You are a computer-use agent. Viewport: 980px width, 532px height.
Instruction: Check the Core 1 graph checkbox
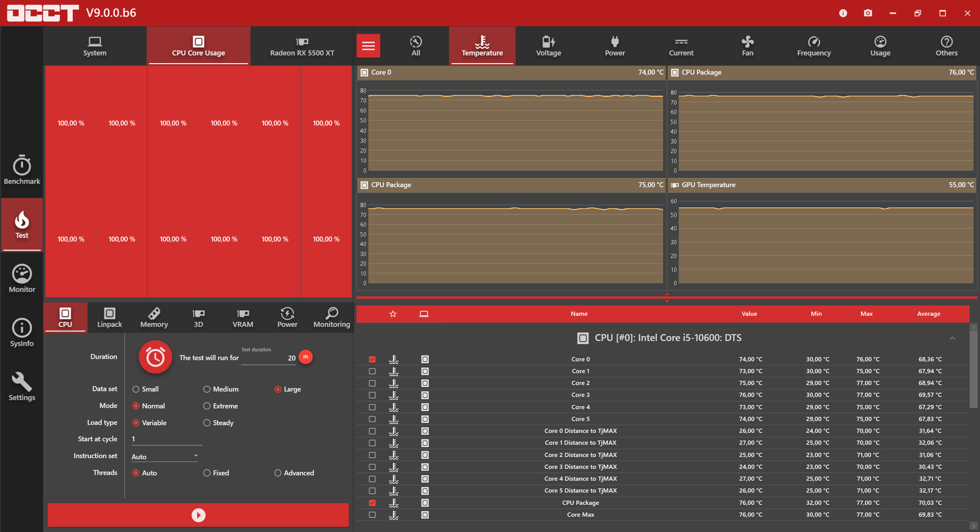tap(372, 371)
